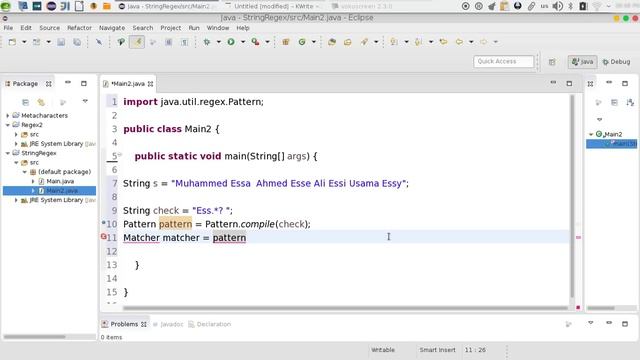Click the clipboard icon in system tray

click(504, 6)
